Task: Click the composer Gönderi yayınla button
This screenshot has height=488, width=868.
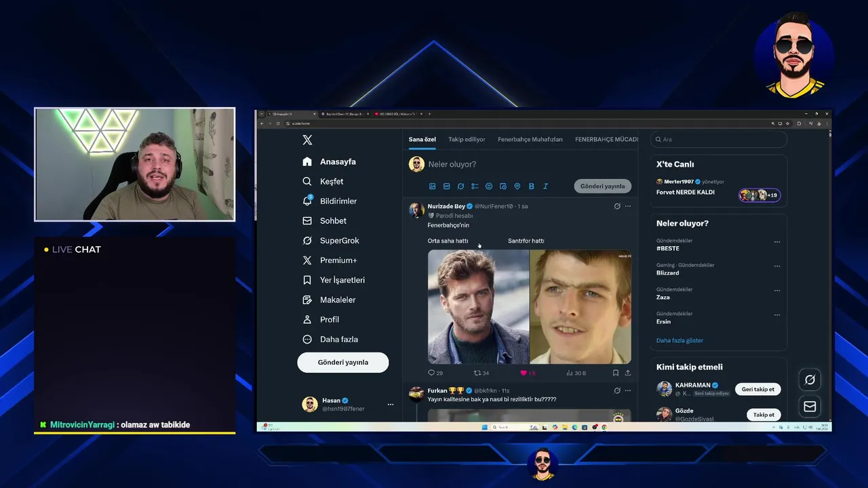Action: [x=603, y=186]
